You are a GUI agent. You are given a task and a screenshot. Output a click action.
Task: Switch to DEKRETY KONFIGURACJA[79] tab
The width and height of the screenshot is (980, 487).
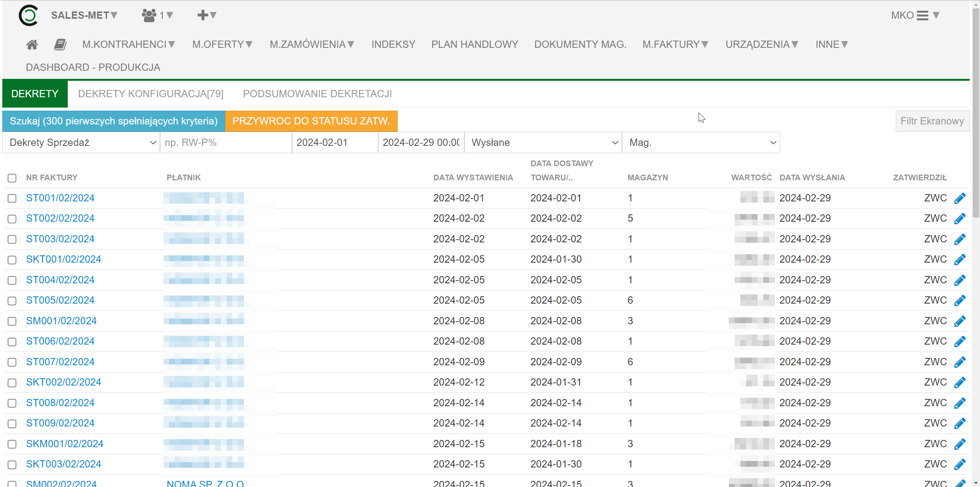coord(151,94)
